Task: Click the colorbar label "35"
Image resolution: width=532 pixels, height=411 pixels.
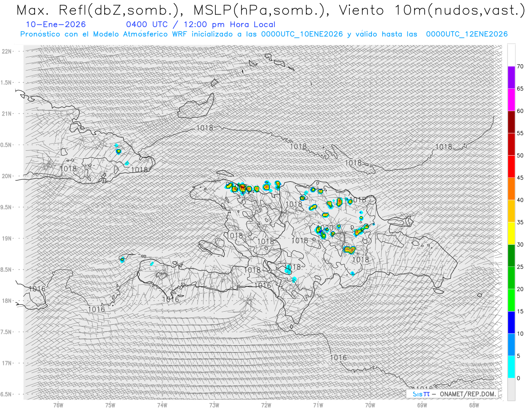Action: point(520,222)
